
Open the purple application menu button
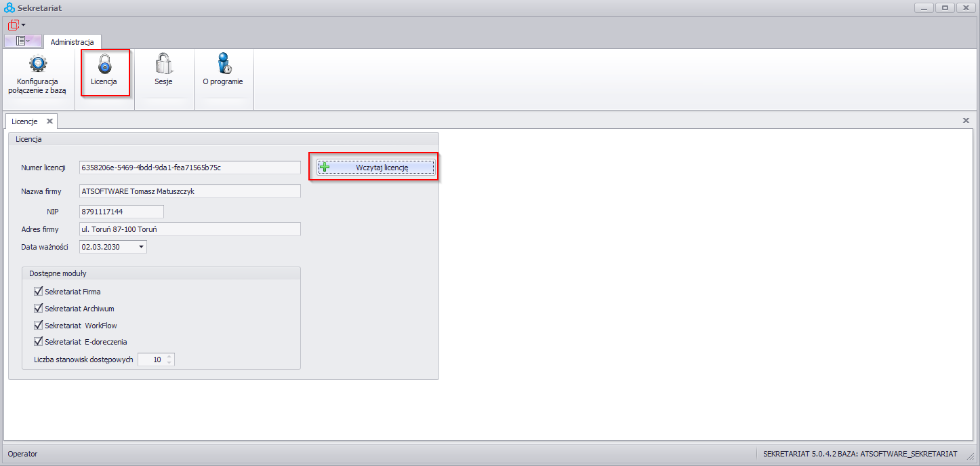click(x=23, y=41)
